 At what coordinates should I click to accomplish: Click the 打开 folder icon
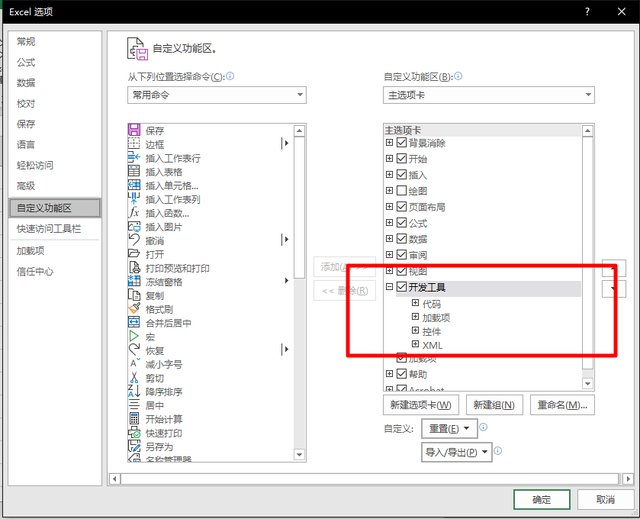(134, 254)
